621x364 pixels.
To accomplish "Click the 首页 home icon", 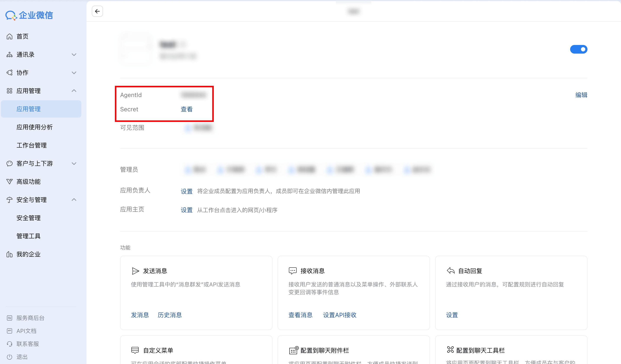I will coord(9,37).
